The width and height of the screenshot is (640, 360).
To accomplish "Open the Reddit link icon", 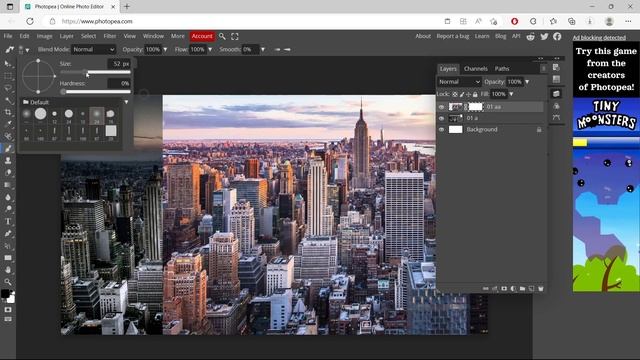I will click(x=530, y=36).
